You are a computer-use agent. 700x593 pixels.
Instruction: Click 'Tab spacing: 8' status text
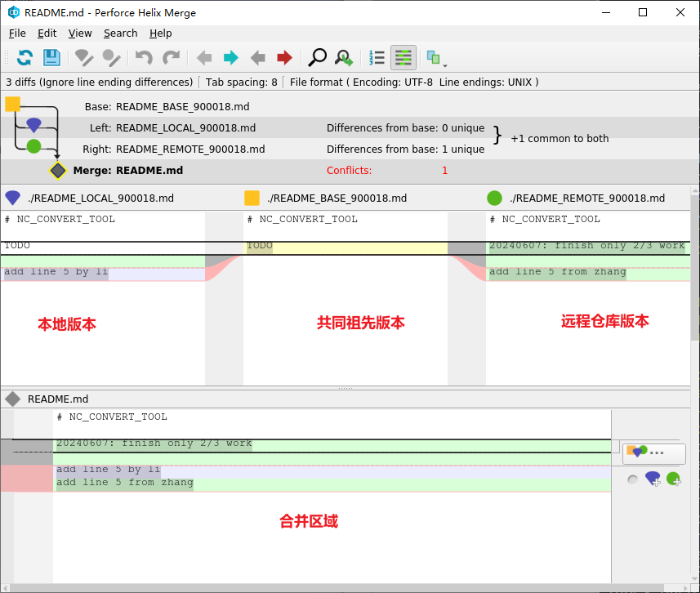pyautogui.click(x=242, y=82)
